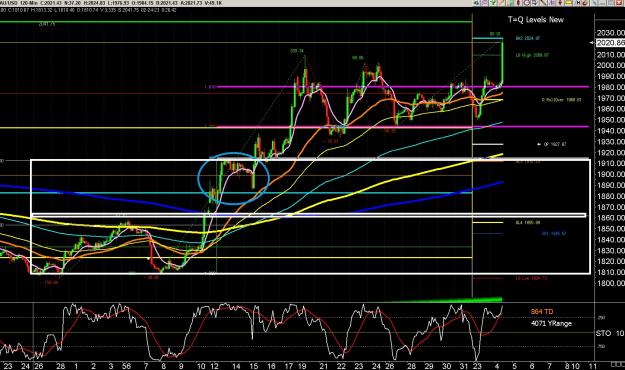Click the '2041.75' label on the green line
This screenshot has height=370, width=625.
47,24
